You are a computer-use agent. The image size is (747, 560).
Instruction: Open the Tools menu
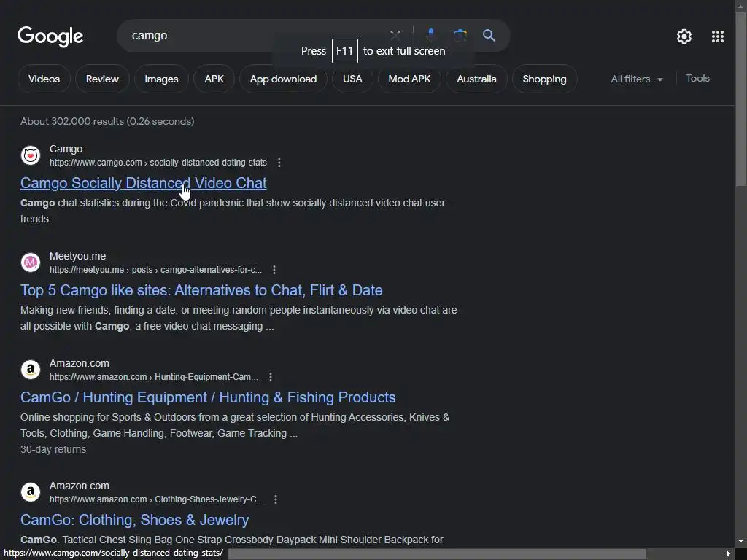(x=697, y=78)
